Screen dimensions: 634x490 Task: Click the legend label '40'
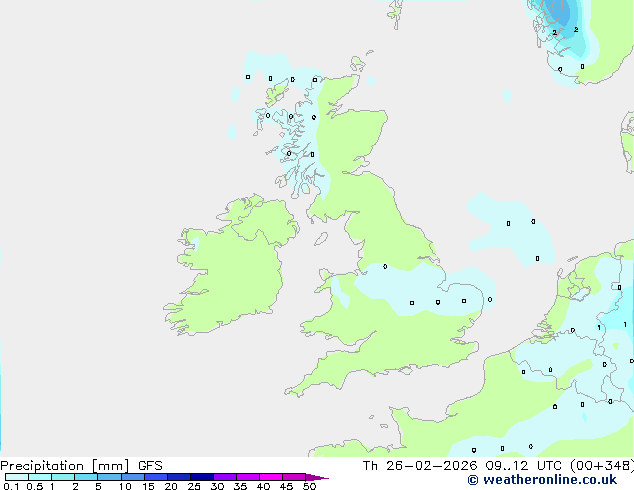pyautogui.click(x=263, y=486)
